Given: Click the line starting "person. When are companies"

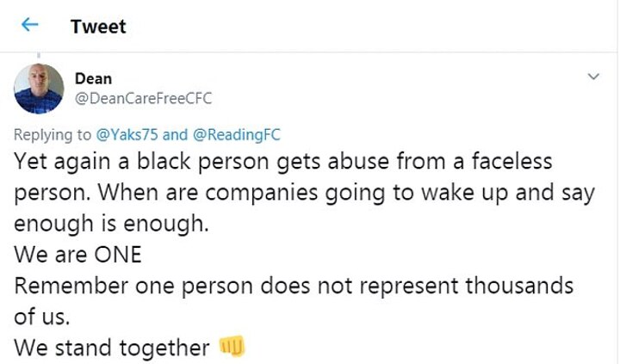Looking at the screenshot, I should click(305, 192).
